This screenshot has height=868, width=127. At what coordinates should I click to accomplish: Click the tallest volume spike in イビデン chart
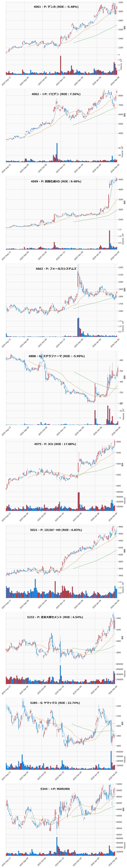57,153
